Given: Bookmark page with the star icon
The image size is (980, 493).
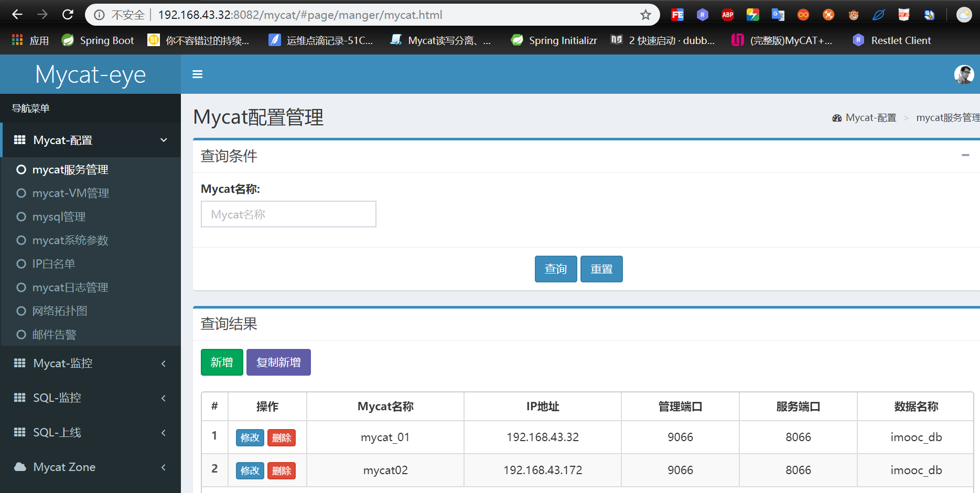Looking at the screenshot, I should [645, 15].
